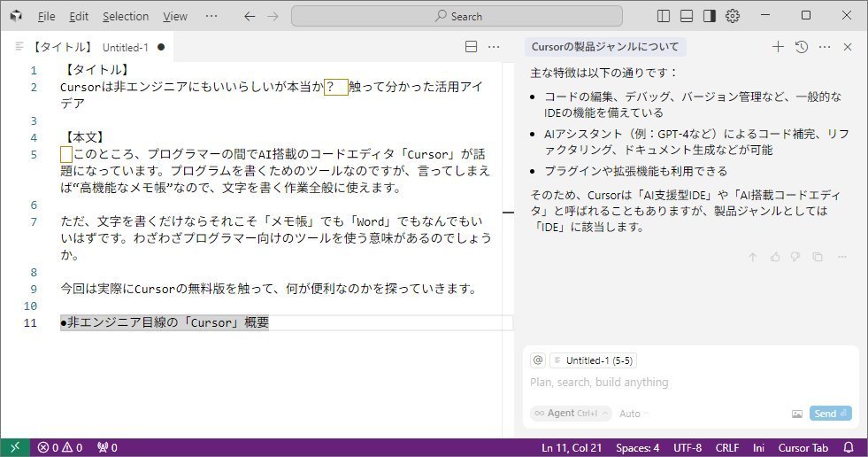
Task: Open notifications bell icon
Action: pyautogui.click(x=848, y=447)
